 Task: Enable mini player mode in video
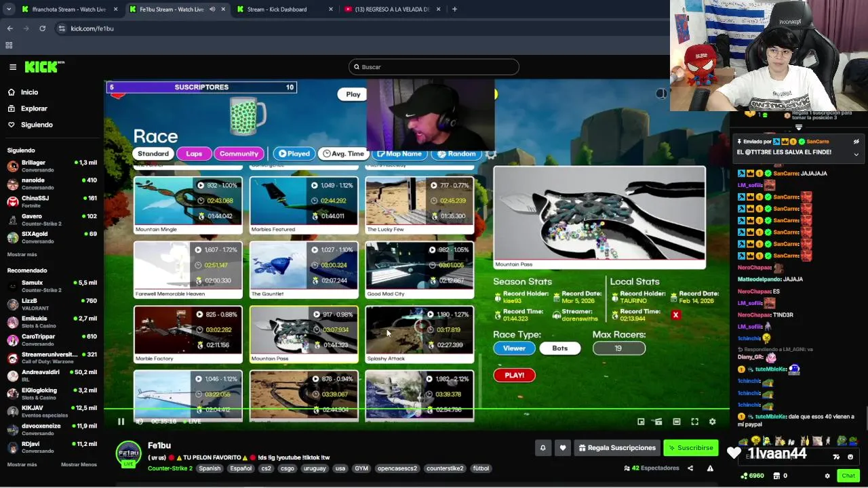[x=641, y=422]
